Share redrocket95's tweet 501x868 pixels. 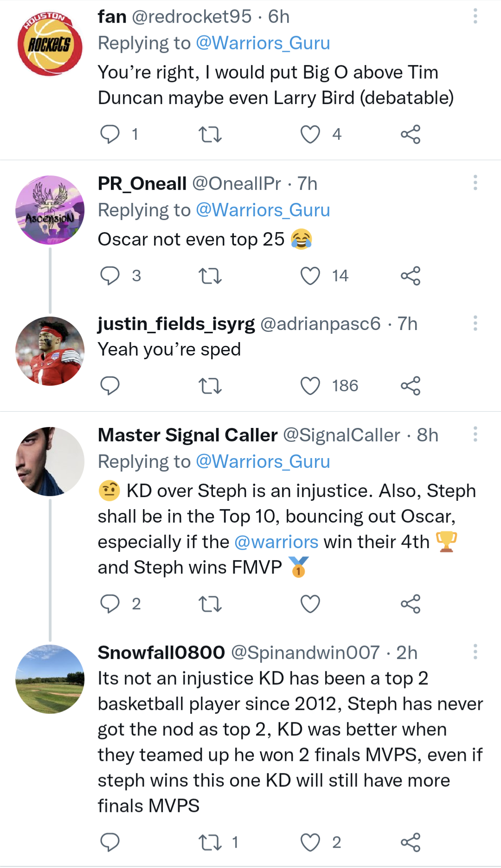point(411,135)
